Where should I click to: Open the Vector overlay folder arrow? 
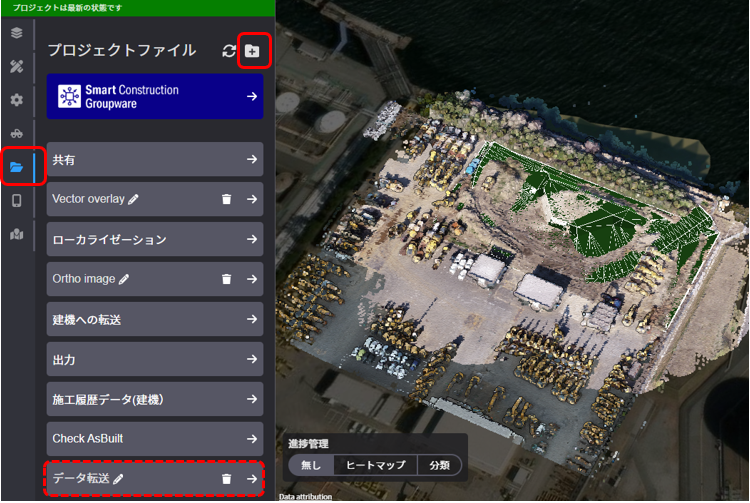click(x=252, y=199)
